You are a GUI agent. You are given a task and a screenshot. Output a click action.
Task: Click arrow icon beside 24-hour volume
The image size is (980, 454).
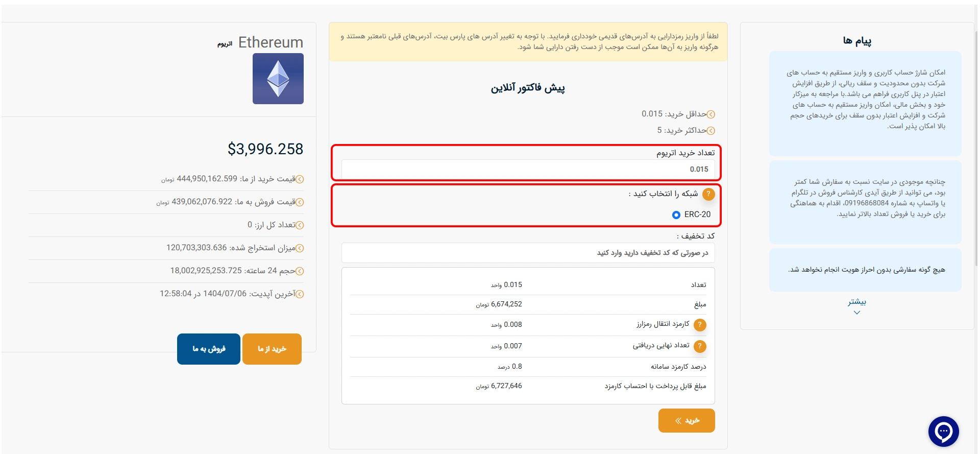[300, 271]
